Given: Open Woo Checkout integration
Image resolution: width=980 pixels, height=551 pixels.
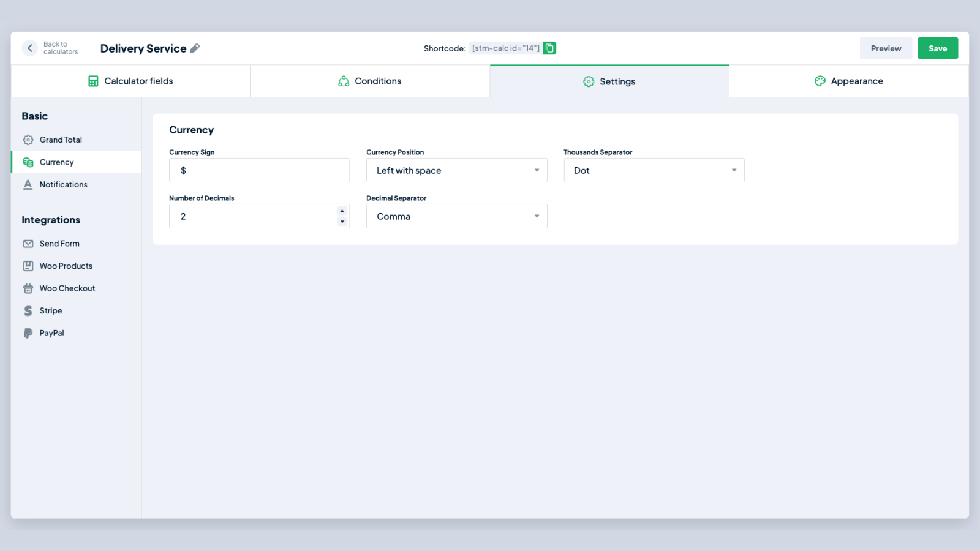Looking at the screenshot, I should coord(67,288).
